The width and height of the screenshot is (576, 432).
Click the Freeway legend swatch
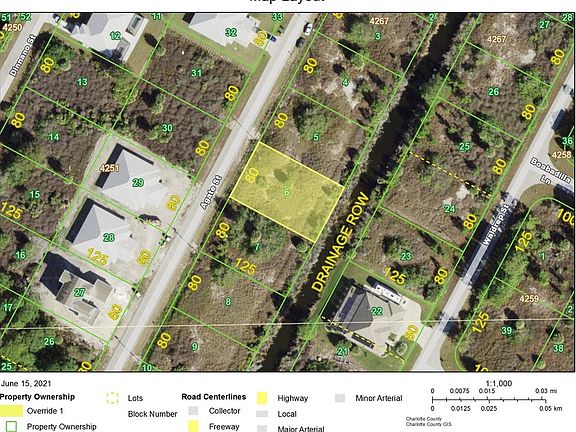click(193, 426)
